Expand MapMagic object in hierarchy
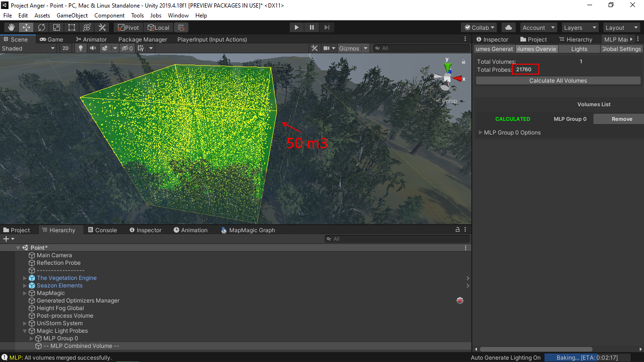Screen dimensions: 644x362 click(25, 293)
